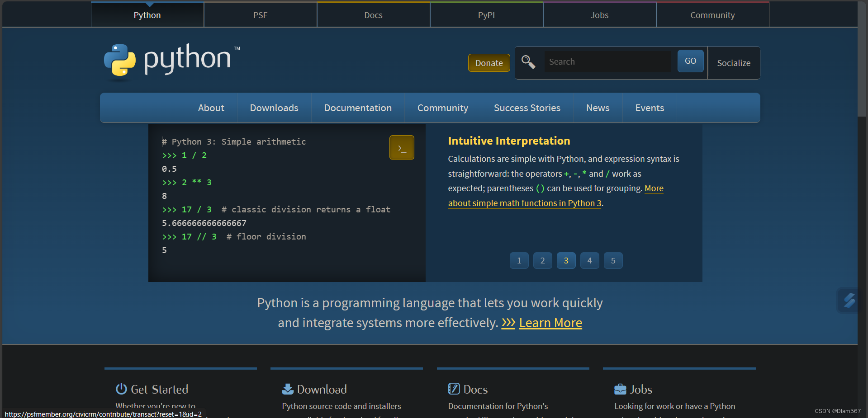Image resolution: width=868 pixels, height=418 pixels.
Task: Click the triple chevron before Learn More
Action: pos(508,323)
